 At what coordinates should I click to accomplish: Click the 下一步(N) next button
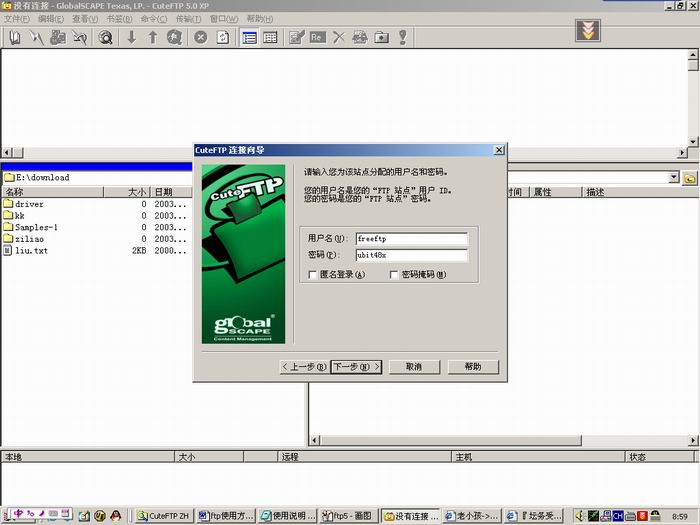pos(356,367)
